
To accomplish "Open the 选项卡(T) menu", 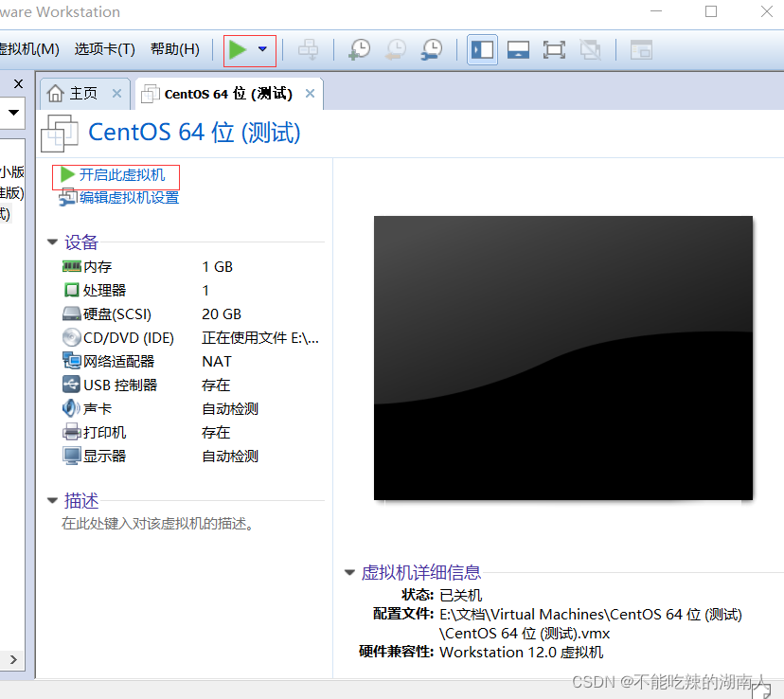I will point(104,49).
